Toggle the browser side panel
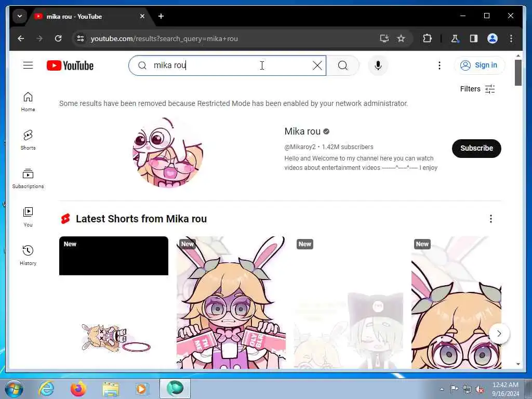The height and width of the screenshot is (399, 532). (x=474, y=38)
